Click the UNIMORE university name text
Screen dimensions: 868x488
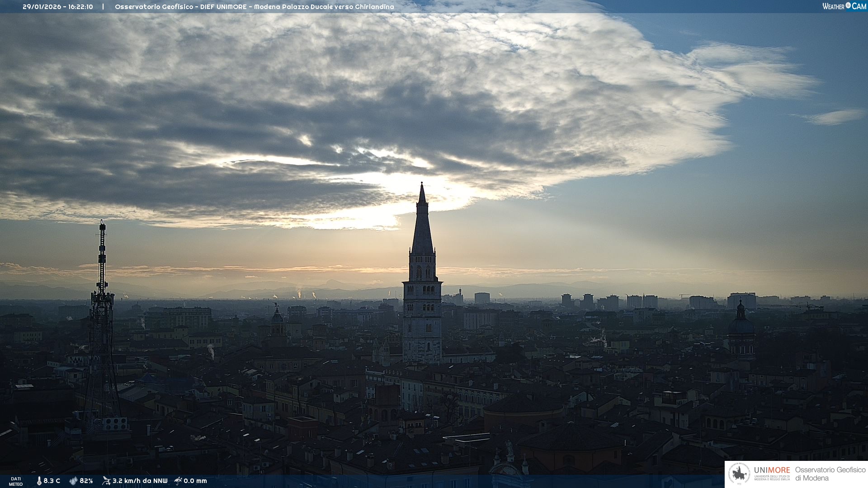tap(772, 470)
